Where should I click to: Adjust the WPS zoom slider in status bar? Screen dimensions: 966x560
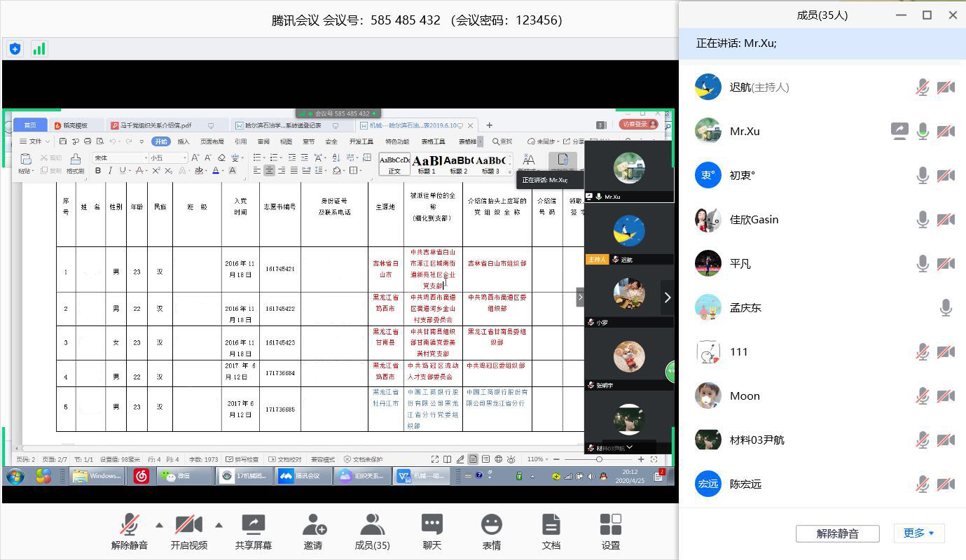(599, 459)
